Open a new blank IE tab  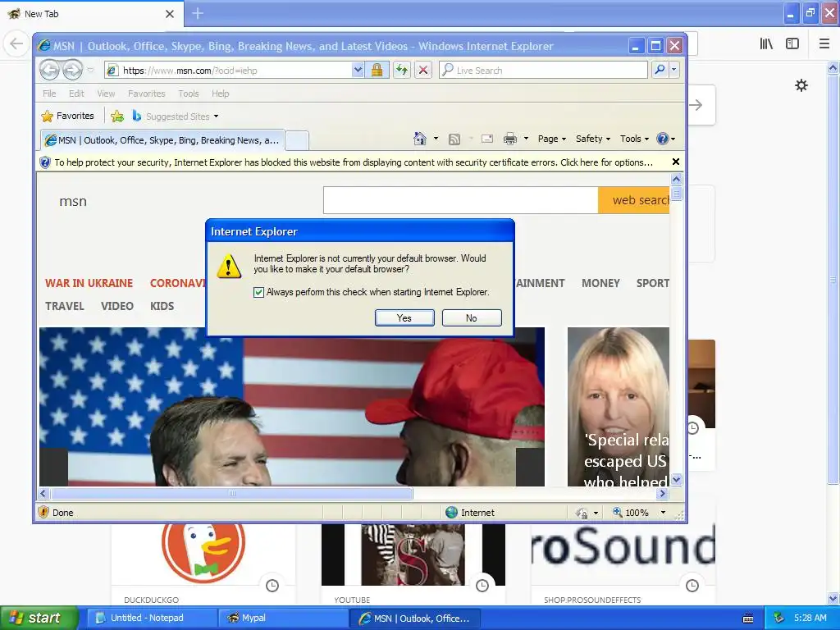point(296,141)
